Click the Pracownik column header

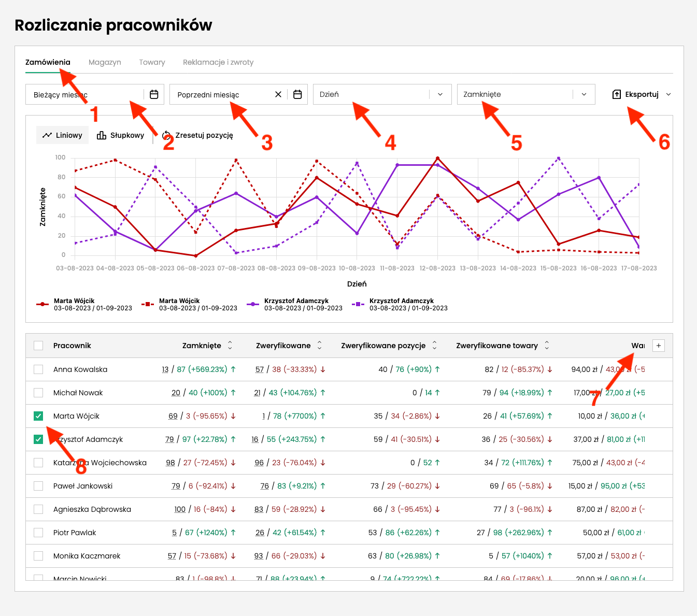pos(72,346)
